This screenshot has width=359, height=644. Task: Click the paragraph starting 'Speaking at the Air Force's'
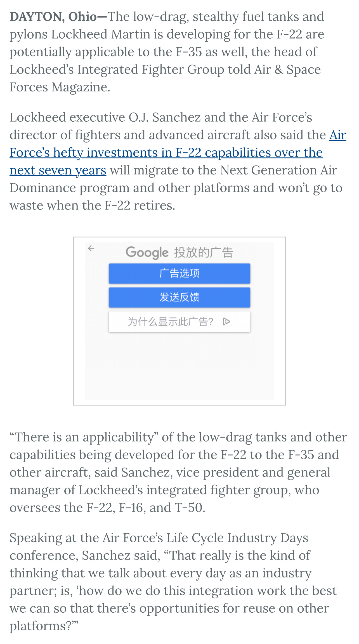point(173,582)
